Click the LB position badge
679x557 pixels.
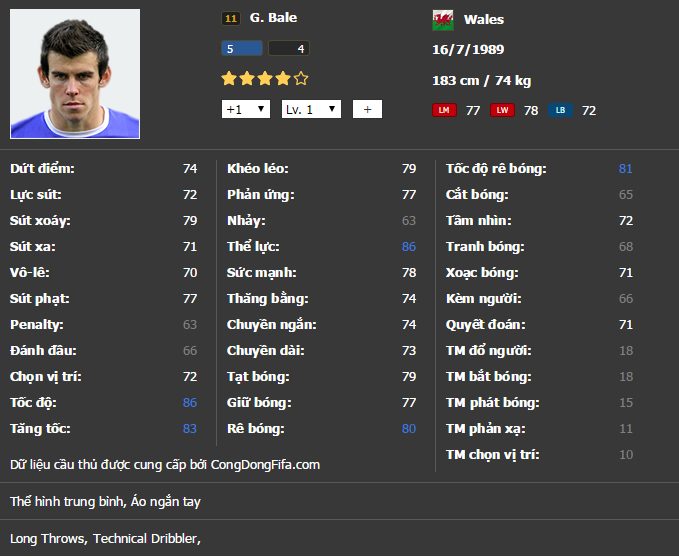(x=560, y=110)
